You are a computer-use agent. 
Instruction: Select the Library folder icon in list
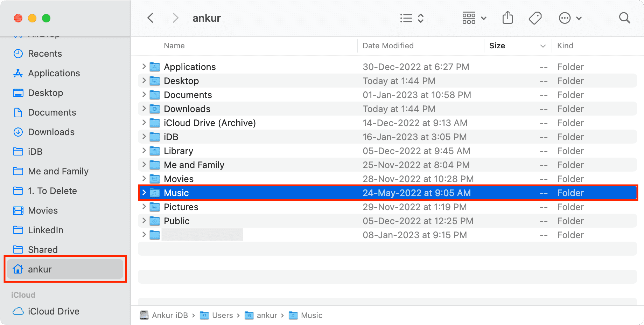(x=155, y=151)
